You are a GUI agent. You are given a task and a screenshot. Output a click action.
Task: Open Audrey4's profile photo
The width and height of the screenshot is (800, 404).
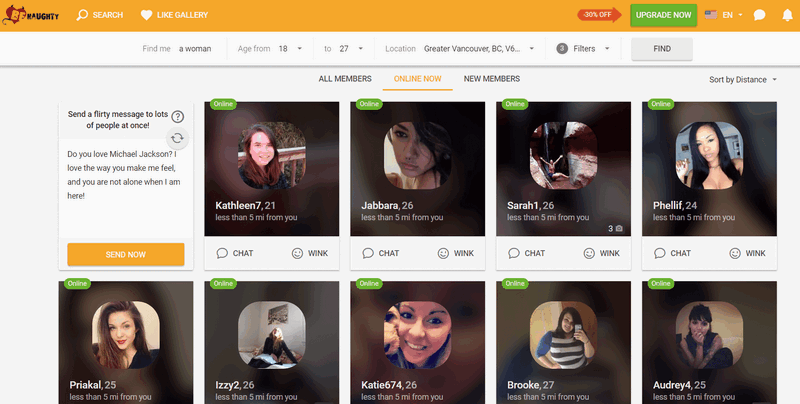point(709,335)
